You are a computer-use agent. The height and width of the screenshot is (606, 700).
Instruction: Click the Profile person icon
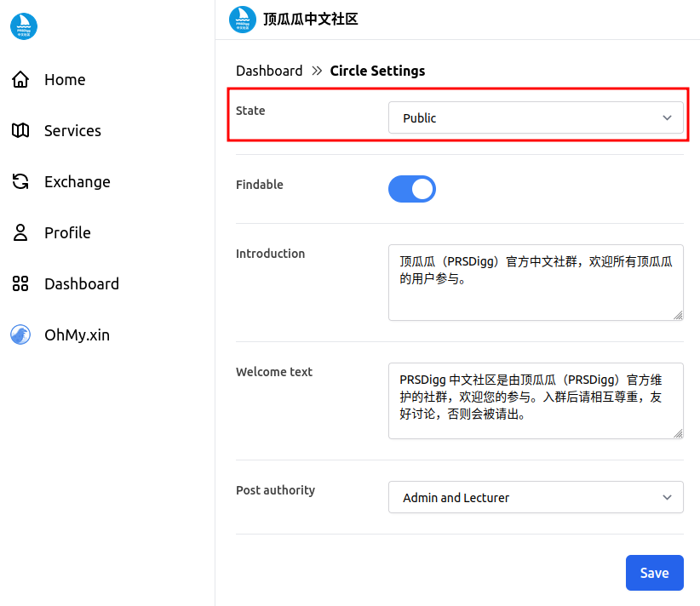pyautogui.click(x=20, y=233)
